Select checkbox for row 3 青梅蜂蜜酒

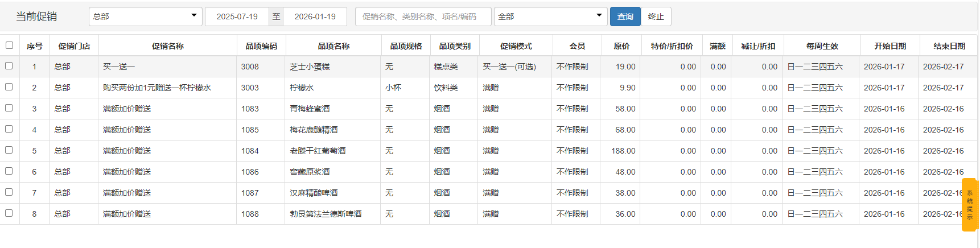tap(9, 108)
